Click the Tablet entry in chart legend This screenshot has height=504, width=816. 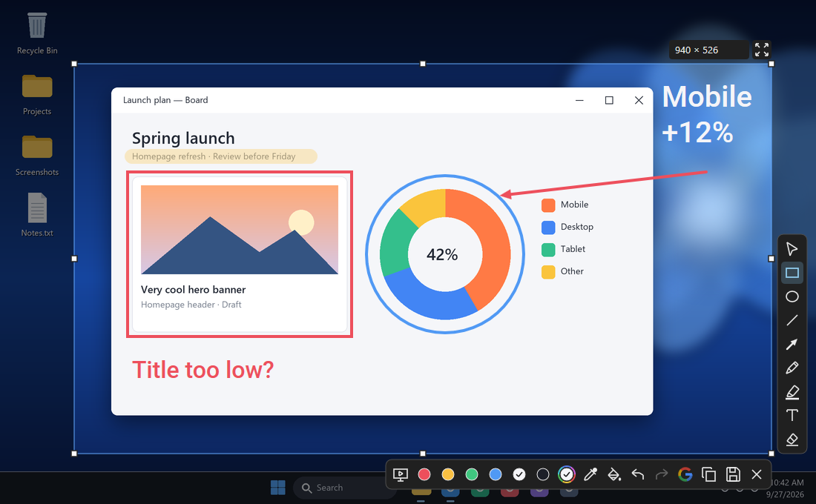click(564, 249)
